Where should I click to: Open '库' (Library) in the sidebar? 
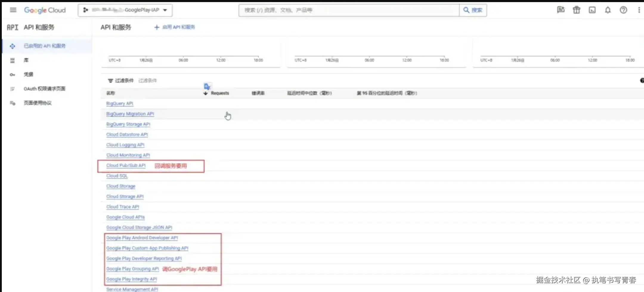[26, 60]
